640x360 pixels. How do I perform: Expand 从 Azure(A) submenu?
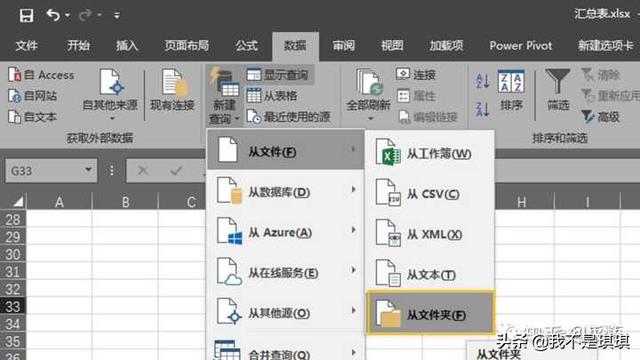[x=285, y=231]
